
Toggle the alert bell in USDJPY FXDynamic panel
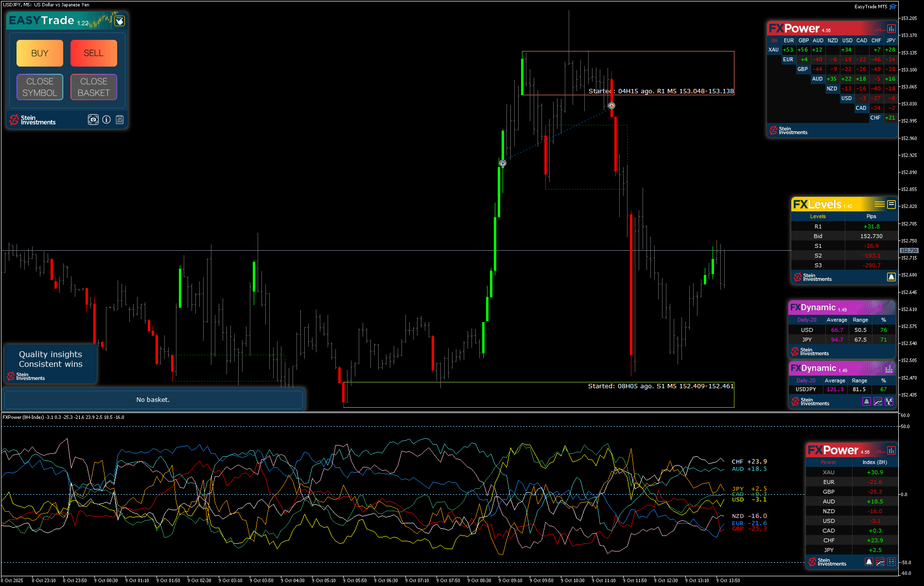coord(867,401)
